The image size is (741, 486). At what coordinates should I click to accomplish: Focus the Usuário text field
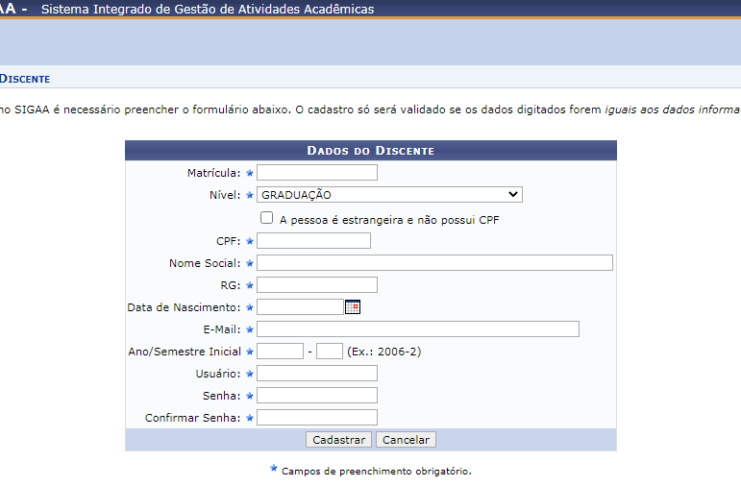317,373
